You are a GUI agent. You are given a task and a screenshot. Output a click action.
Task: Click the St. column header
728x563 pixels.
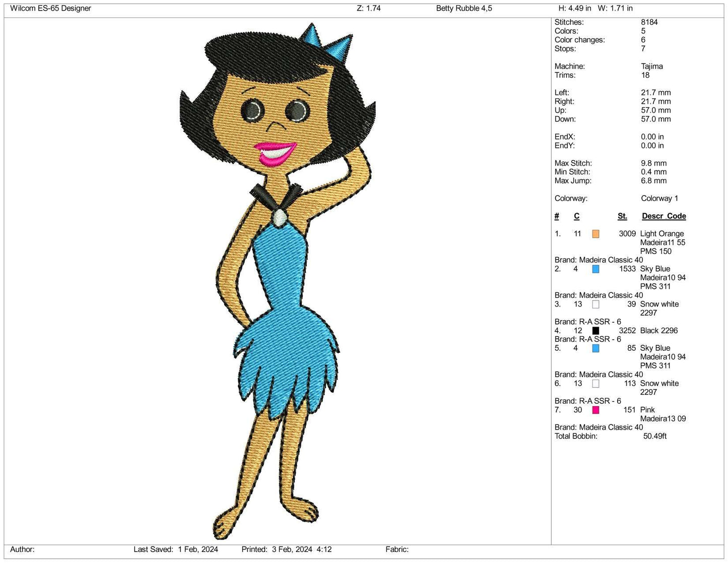[622, 216]
